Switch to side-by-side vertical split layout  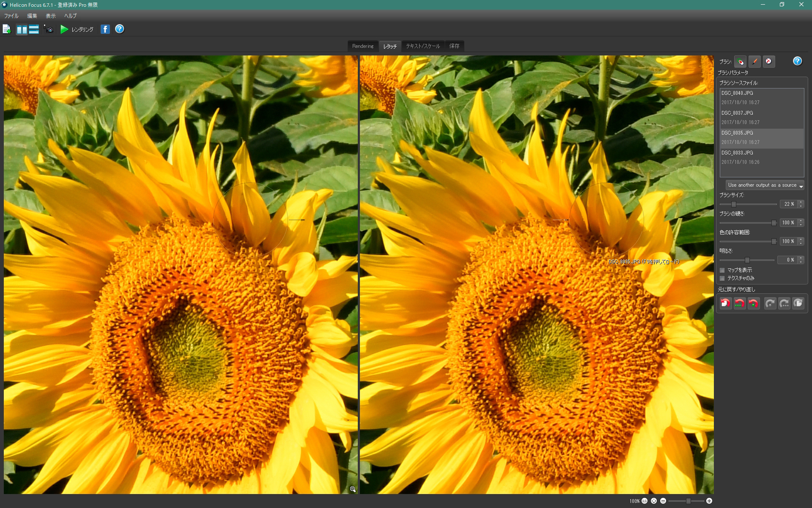click(22, 29)
